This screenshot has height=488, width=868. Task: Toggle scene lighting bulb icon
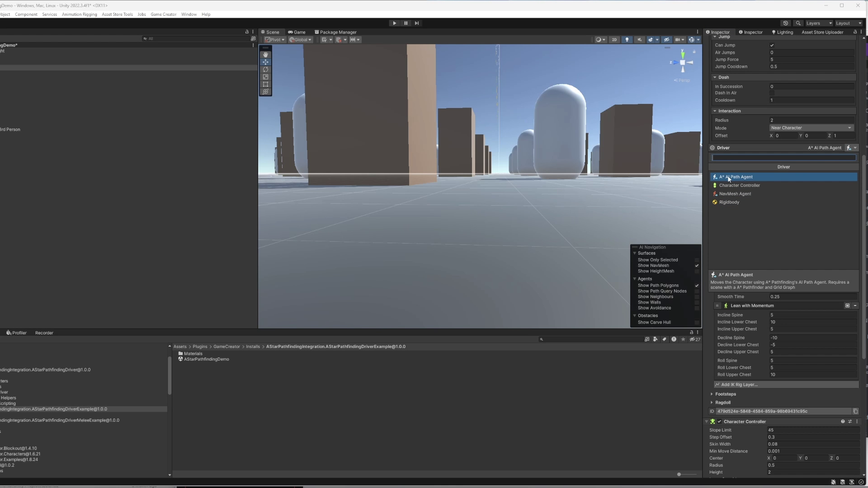coord(627,40)
